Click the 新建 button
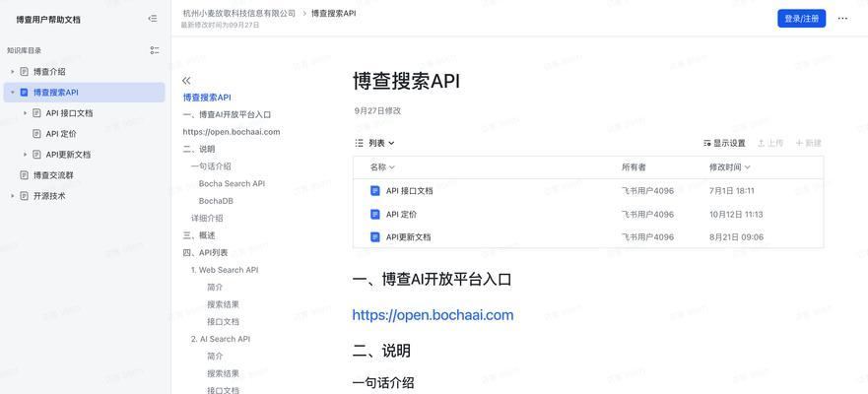Image resolution: width=868 pixels, height=394 pixels. 808,144
